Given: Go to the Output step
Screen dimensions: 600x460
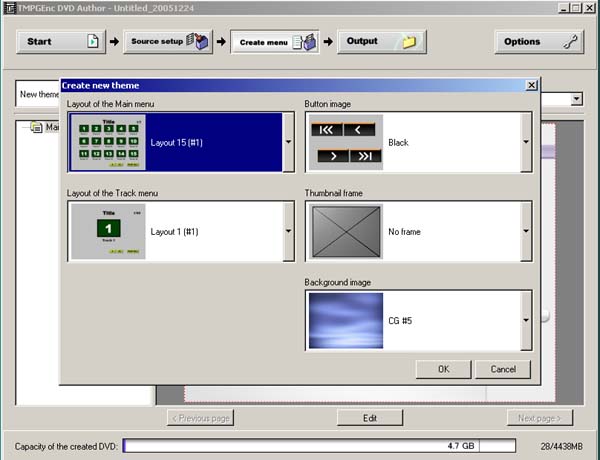Looking at the screenshot, I should (x=382, y=41).
